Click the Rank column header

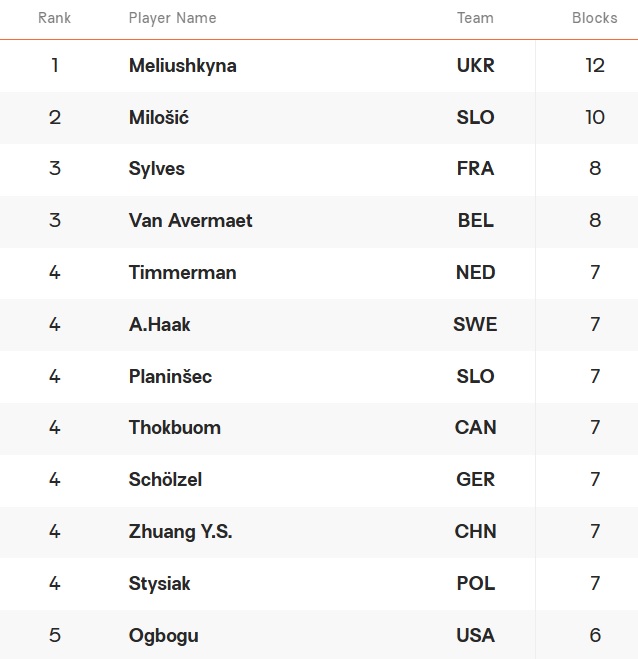coord(54,18)
